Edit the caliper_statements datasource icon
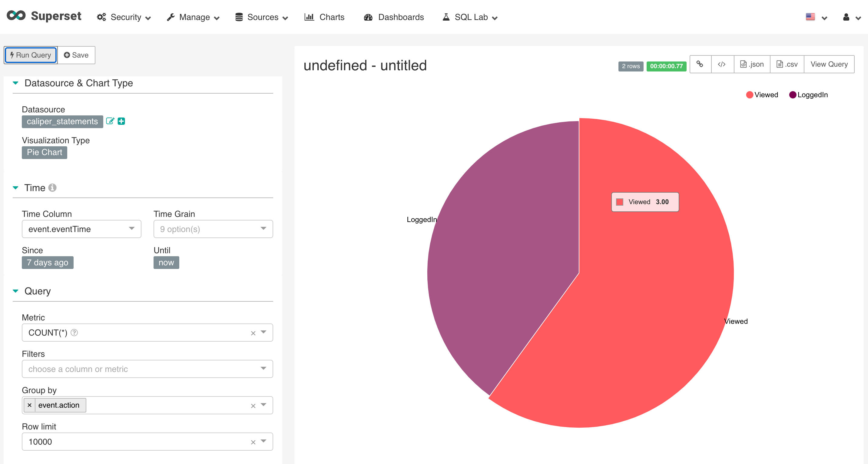Viewport: 868px width, 464px height. [x=110, y=121]
